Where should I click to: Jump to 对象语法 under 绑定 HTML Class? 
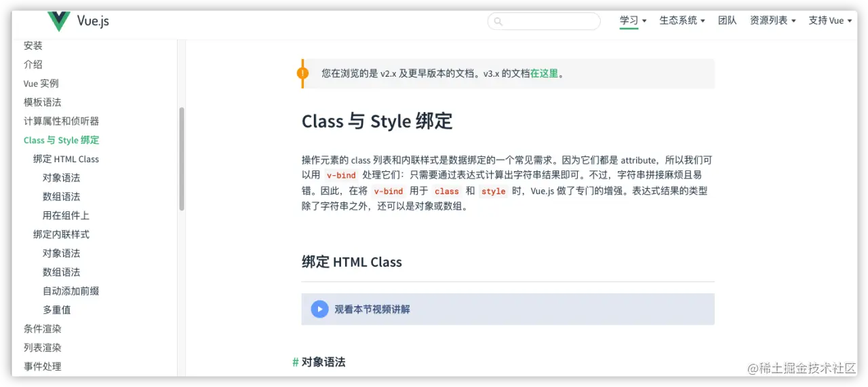tap(62, 178)
